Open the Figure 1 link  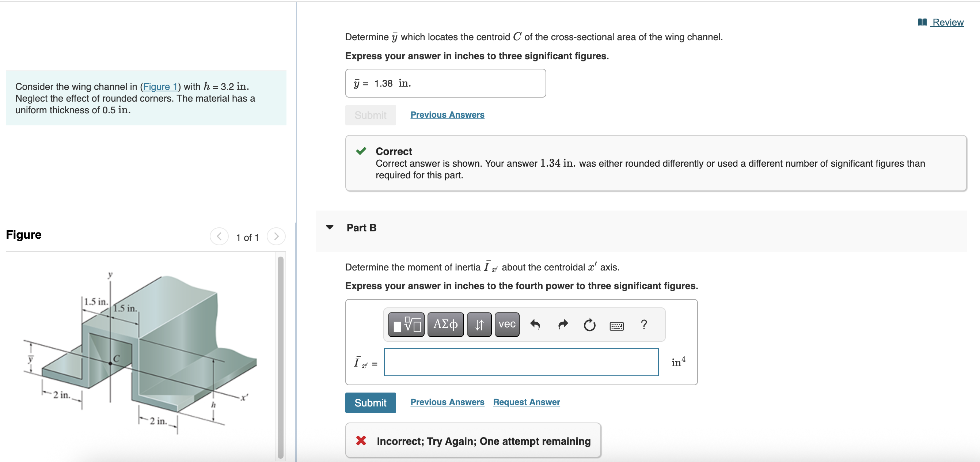(x=160, y=87)
